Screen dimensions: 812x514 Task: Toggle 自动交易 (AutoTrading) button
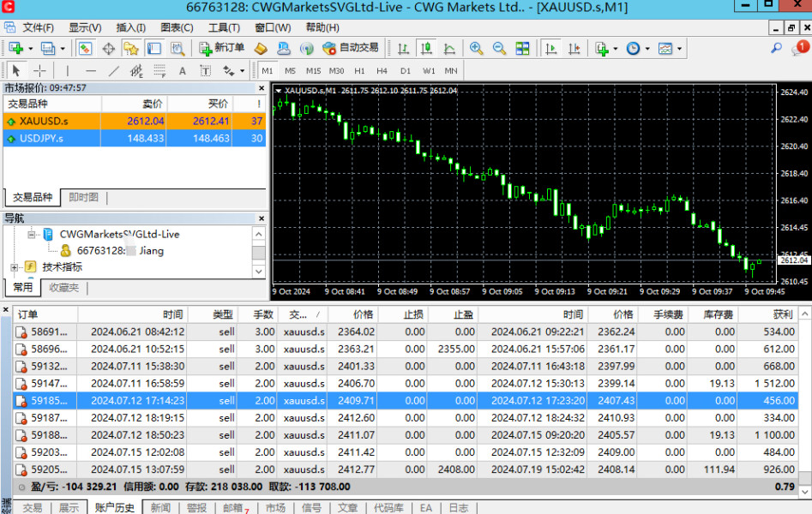[x=350, y=48]
